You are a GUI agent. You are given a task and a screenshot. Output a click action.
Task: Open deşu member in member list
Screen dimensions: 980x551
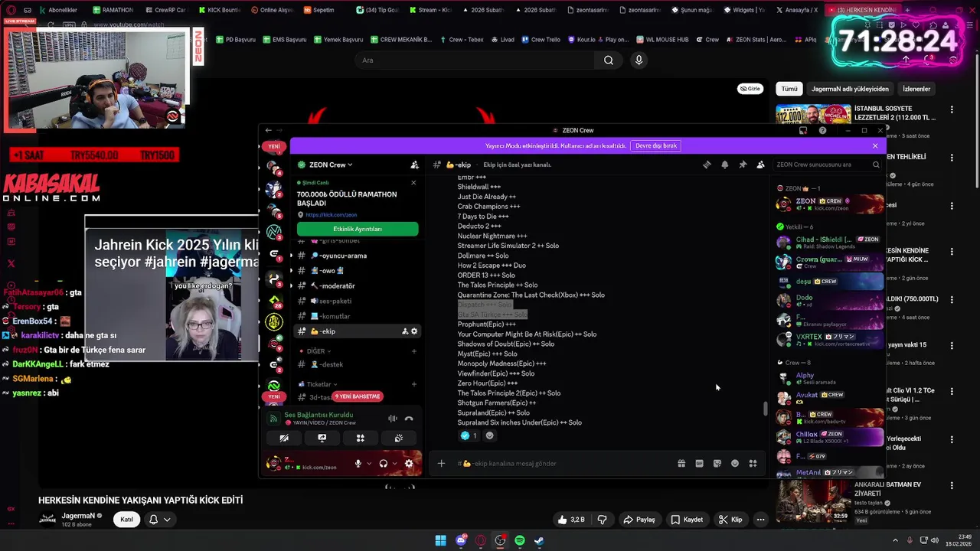point(830,281)
